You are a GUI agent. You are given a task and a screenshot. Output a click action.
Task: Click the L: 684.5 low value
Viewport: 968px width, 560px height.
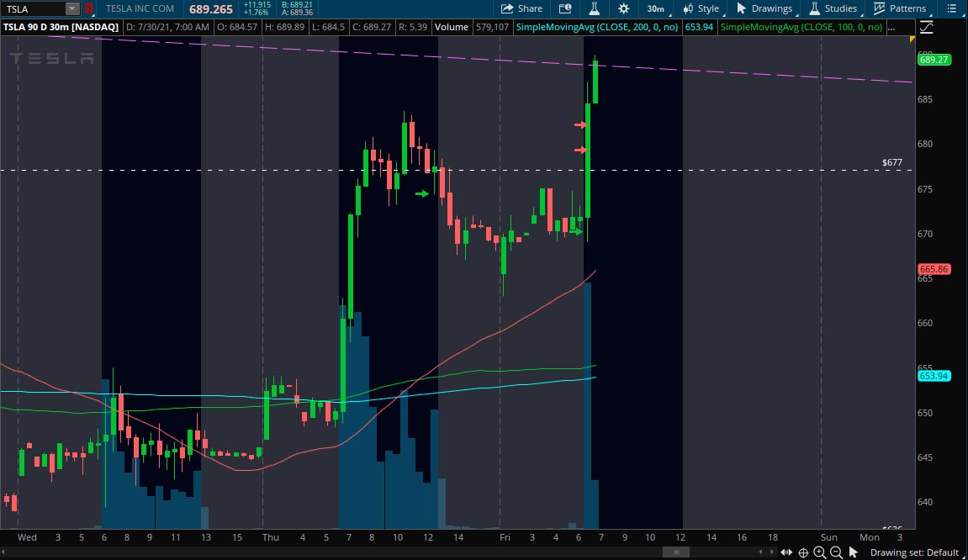tap(329, 27)
